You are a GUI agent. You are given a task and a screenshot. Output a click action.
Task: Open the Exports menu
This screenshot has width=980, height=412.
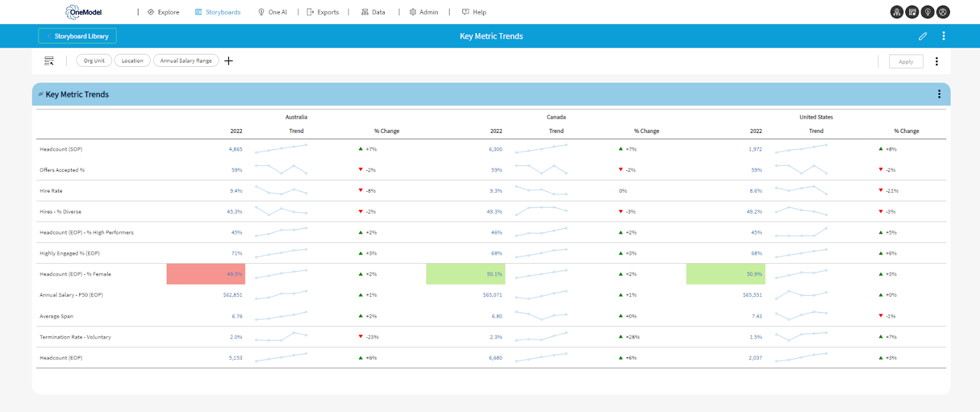323,12
